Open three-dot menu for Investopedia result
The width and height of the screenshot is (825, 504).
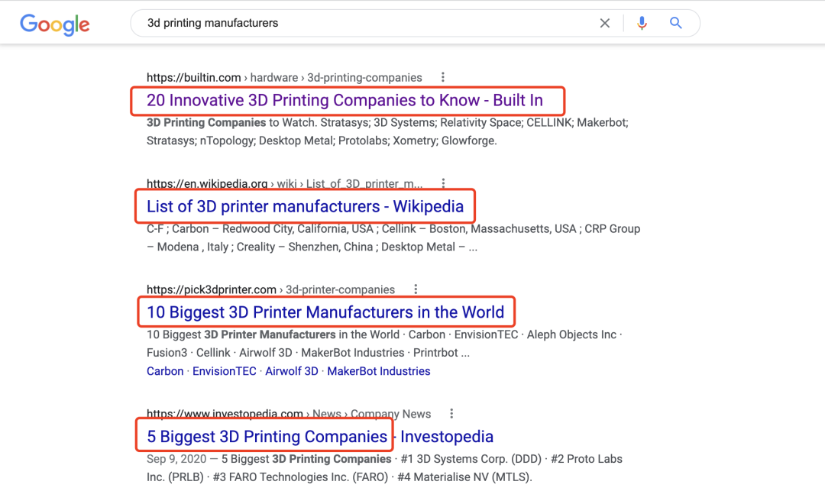451,414
